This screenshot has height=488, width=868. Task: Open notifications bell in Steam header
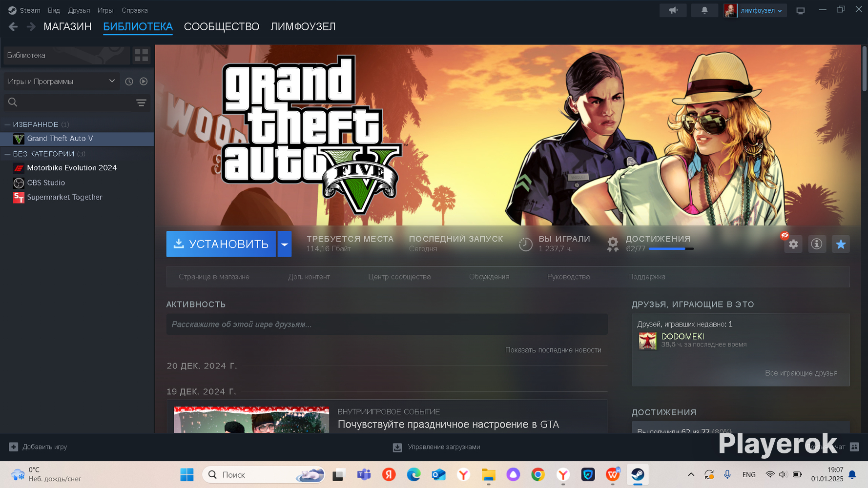pyautogui.click(x=704, y=10)
